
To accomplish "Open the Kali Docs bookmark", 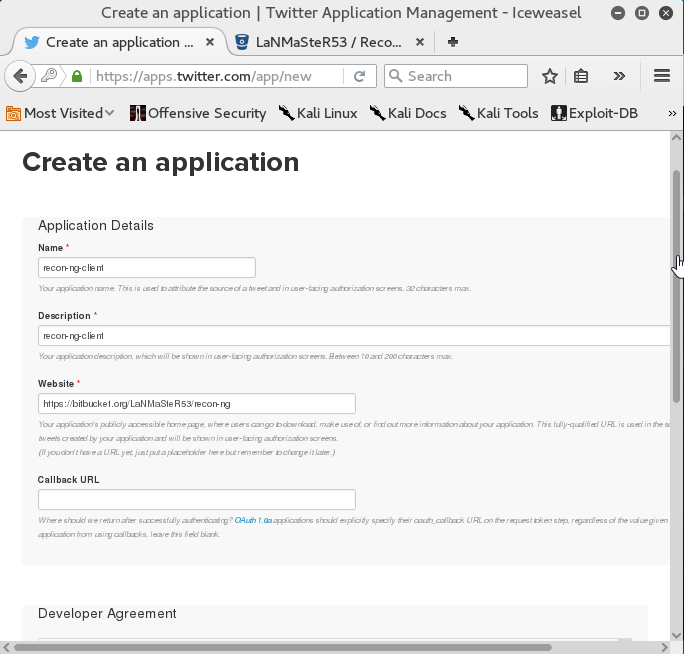I will point(408,113).
